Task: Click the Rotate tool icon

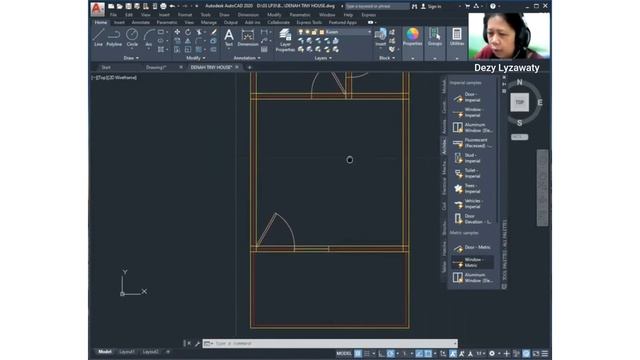Action: tap(188, 32)
